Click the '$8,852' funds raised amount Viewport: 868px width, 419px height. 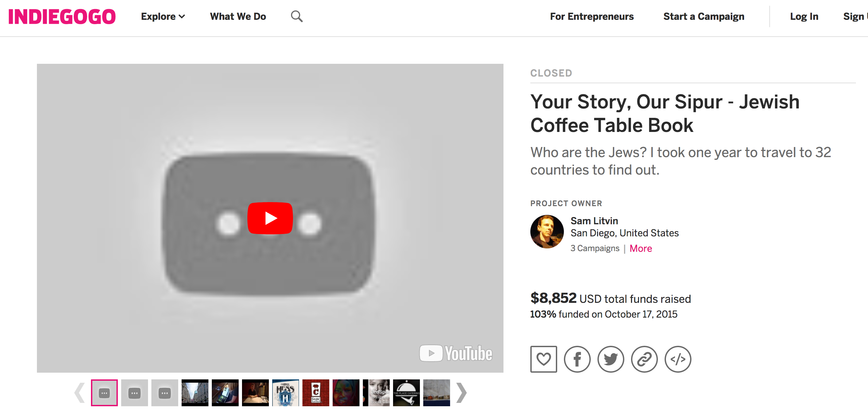[553, 298]
